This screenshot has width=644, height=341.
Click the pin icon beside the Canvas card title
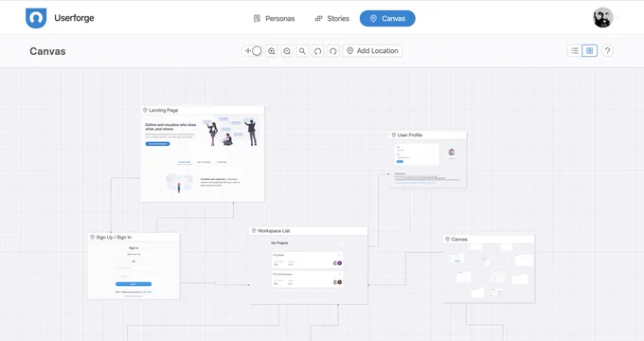click(x=447, y=239)
